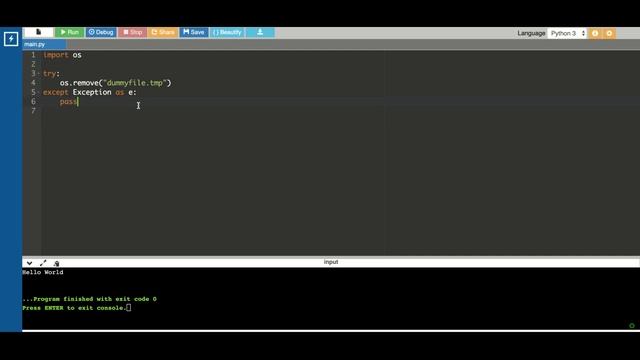Image resolution: width=640 pixels, height=360 pixels.
Task: Open the lightning bolt sidebar logo
Action: (11, 39)
